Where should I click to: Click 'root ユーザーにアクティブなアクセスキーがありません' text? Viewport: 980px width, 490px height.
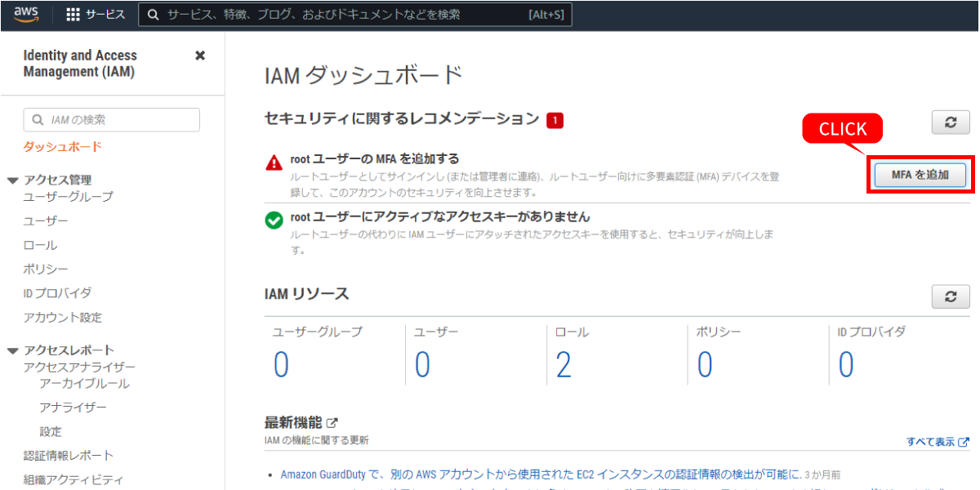tap(440, 216)
